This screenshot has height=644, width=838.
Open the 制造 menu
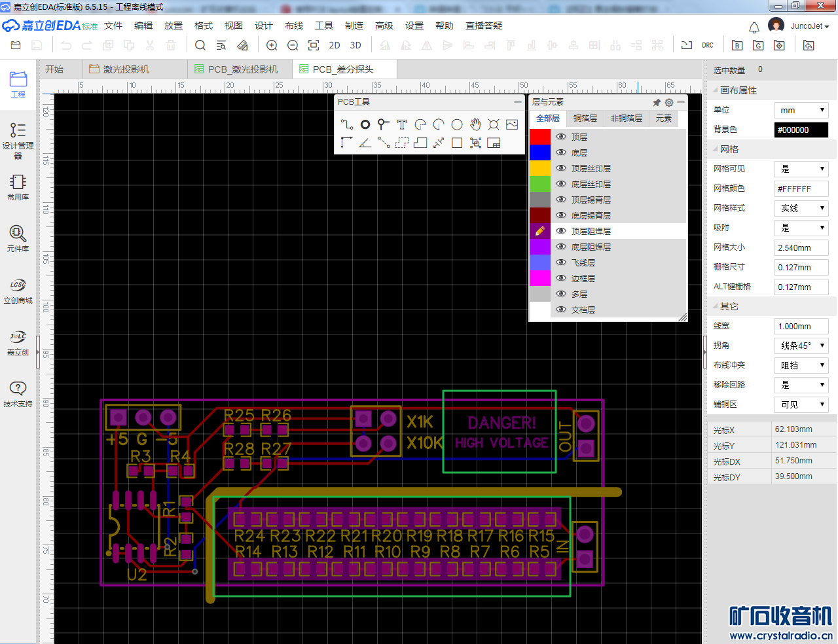pyautogui.click(x=354, y=26)
